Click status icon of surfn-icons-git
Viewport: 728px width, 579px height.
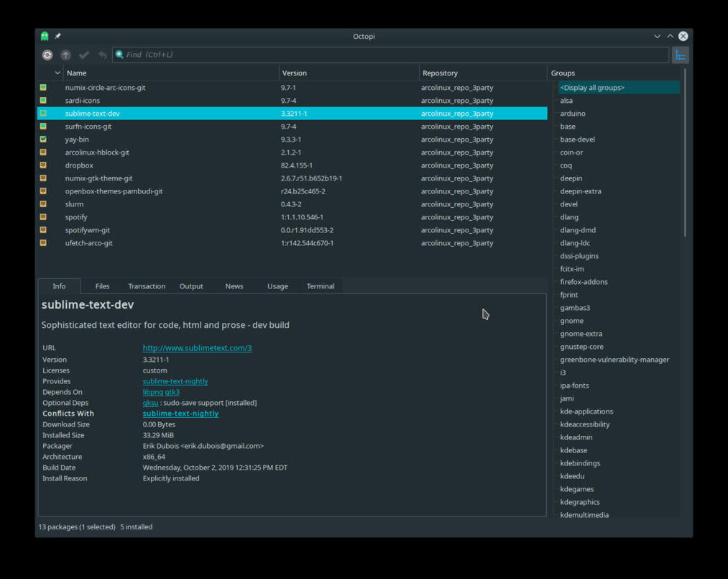[x=43, y=127]
